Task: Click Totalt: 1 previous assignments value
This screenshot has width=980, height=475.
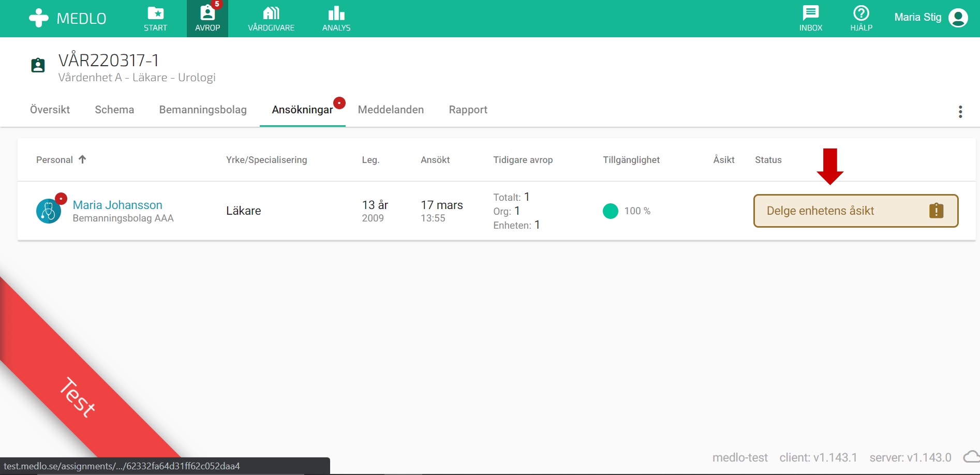Action: (x=511, y=197)
